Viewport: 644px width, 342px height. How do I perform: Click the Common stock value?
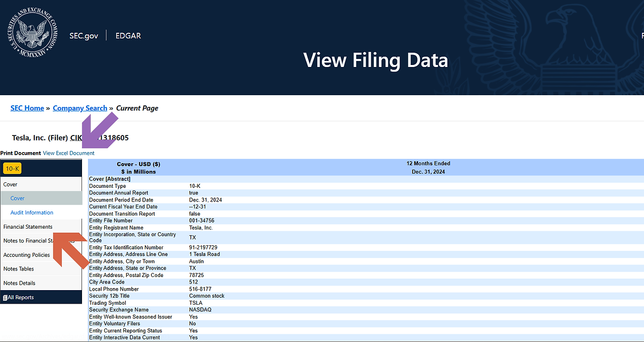coord(207,296)
